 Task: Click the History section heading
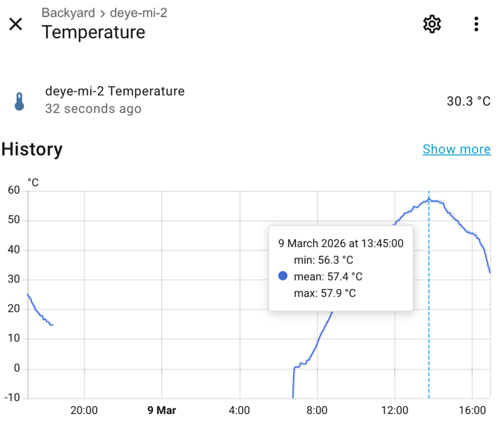(x=32, y=149)
